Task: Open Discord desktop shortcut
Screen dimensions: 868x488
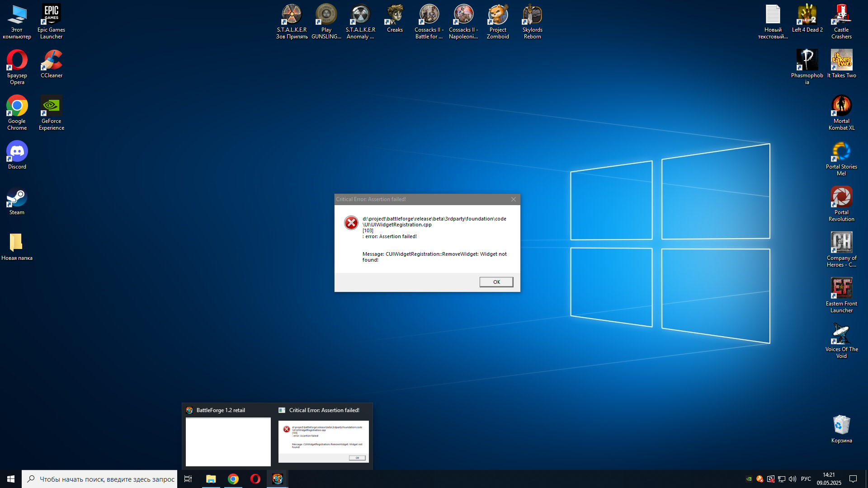Action: [17, 156]
